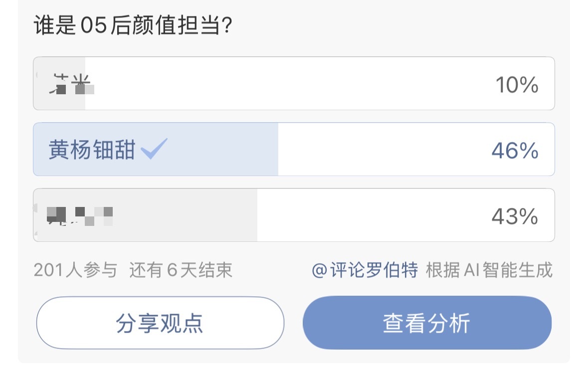588x383 pixels.
Task: Click the 10% percentage label
Action: (x=517, y=85)
